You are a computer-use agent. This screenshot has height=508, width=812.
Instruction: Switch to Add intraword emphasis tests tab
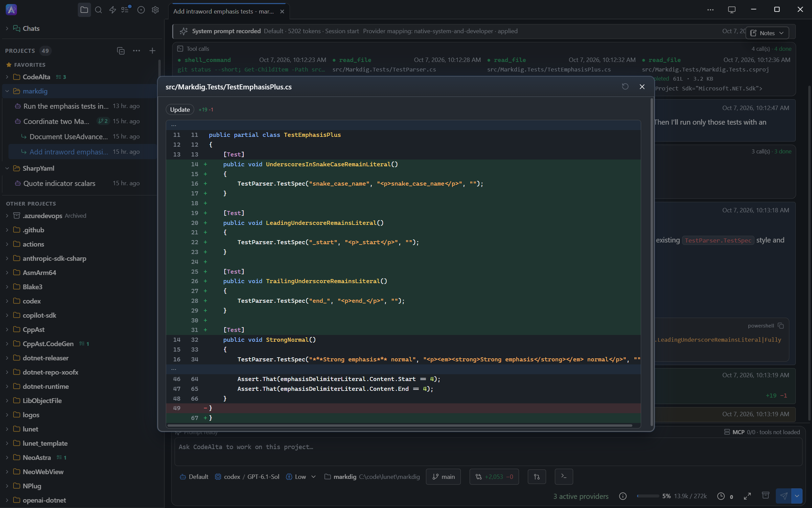224,11
